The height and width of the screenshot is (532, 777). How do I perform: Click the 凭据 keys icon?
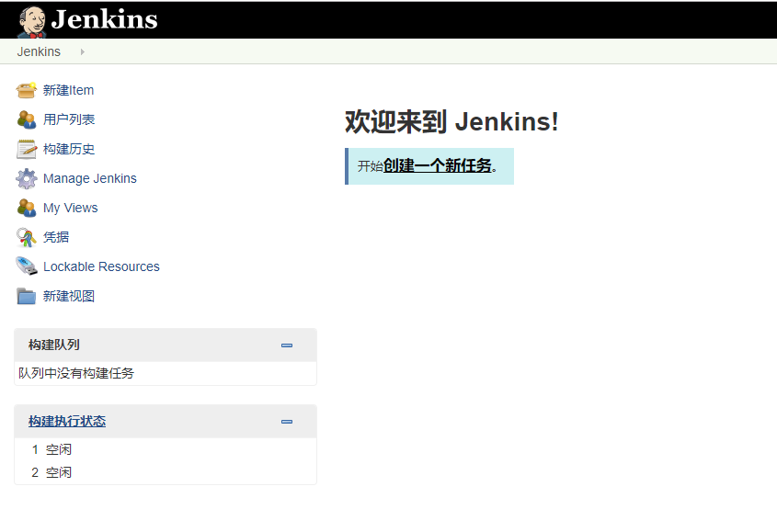(x=27, y=237)
